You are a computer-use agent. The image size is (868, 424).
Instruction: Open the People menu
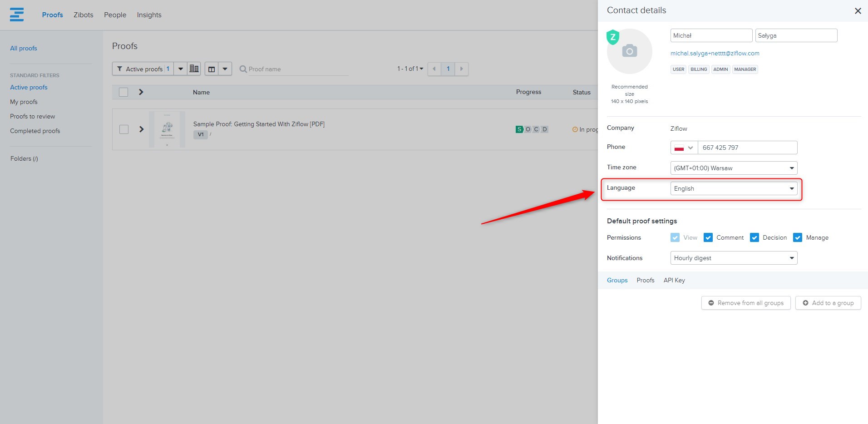pos(115,15)
